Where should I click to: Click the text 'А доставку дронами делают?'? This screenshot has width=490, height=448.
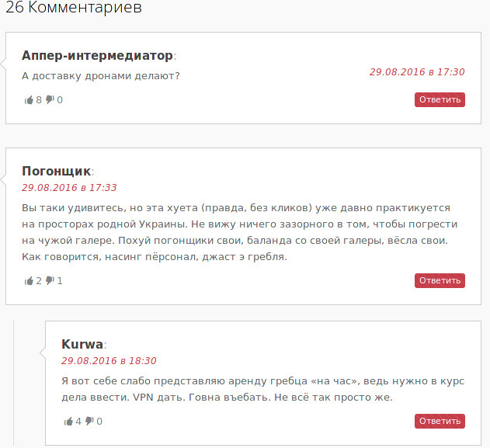click(x=101, y=76)
